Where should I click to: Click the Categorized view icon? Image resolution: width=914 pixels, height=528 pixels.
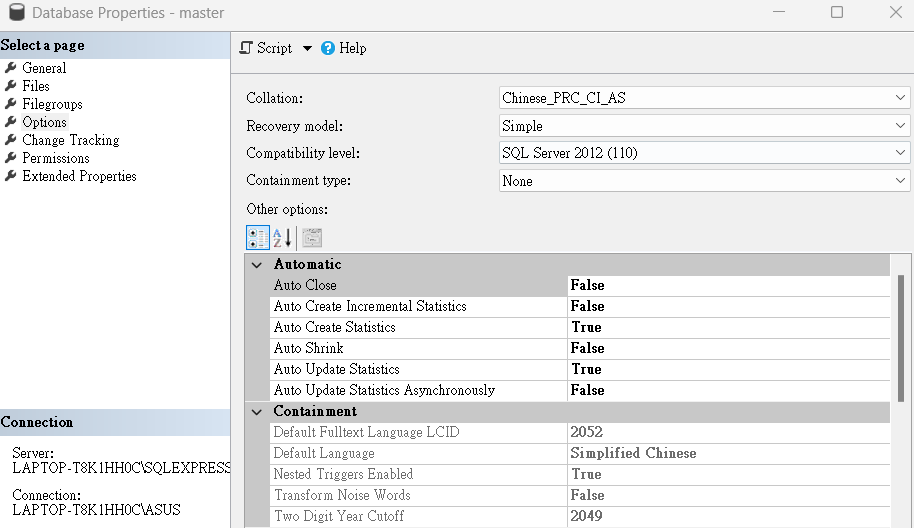[x=258, y=238]
